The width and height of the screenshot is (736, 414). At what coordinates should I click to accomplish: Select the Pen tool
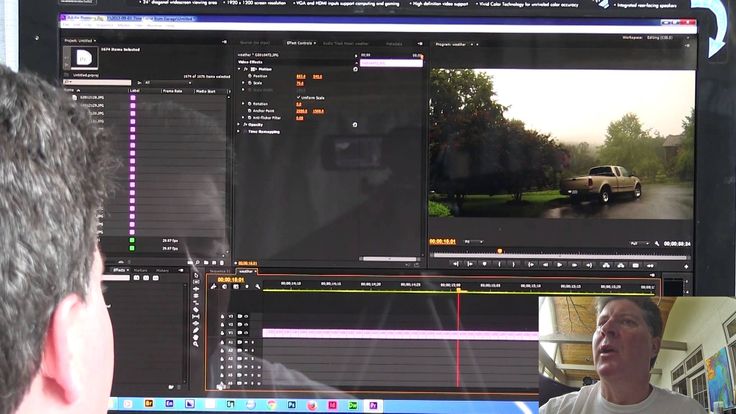196,330
